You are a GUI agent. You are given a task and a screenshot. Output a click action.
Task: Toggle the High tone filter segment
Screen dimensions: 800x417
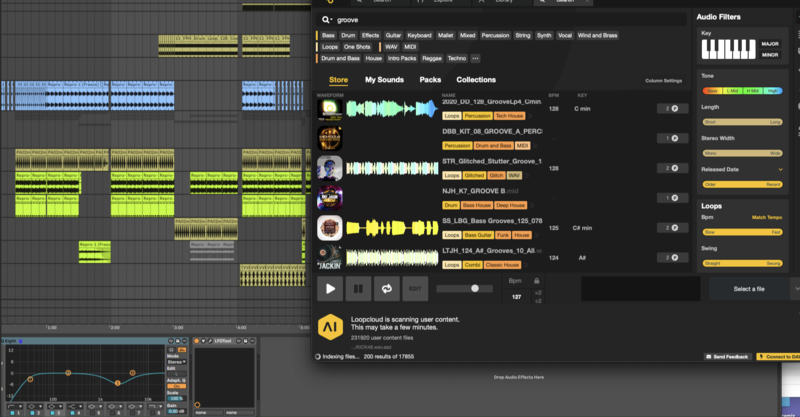[773, 91]
